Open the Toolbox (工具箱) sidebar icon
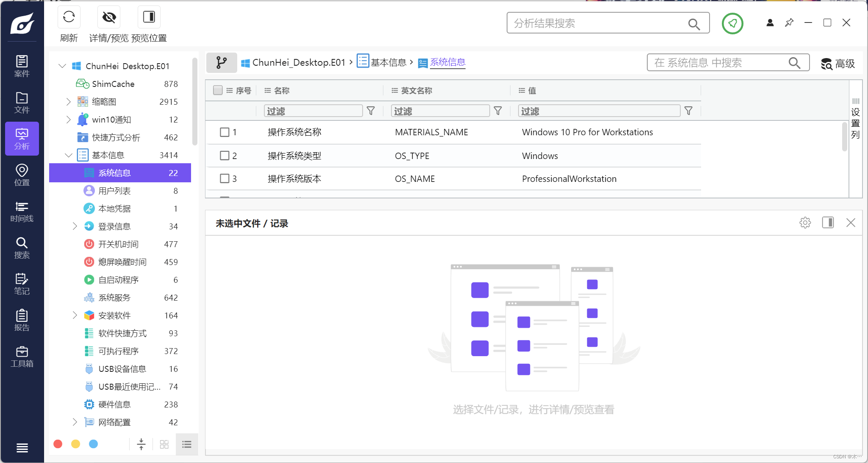 (x=22, y=357)
